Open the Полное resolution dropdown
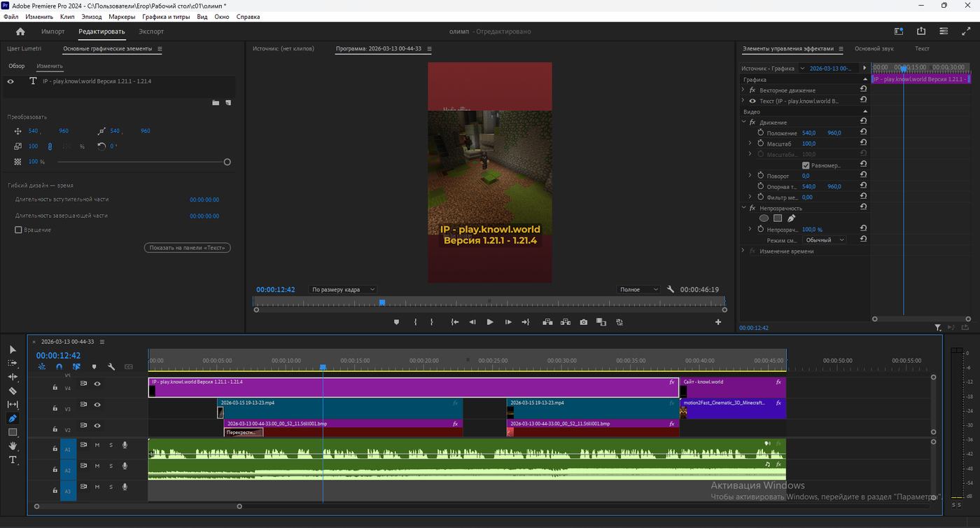 [639, 289]
